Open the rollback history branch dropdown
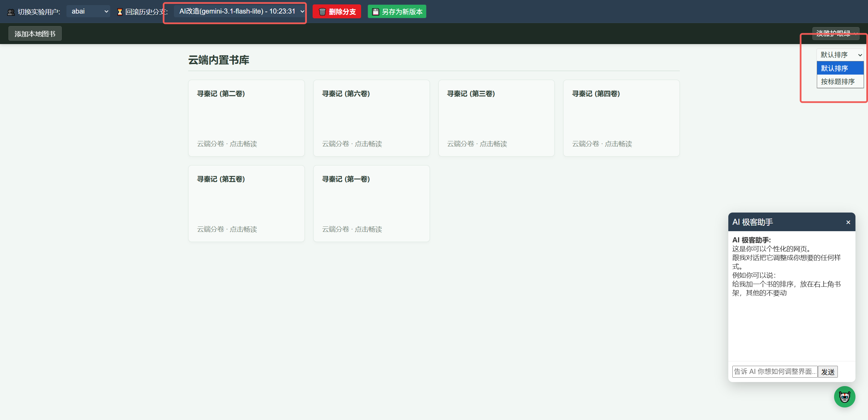This screenshot has height=420, width=868. [239, 12]
